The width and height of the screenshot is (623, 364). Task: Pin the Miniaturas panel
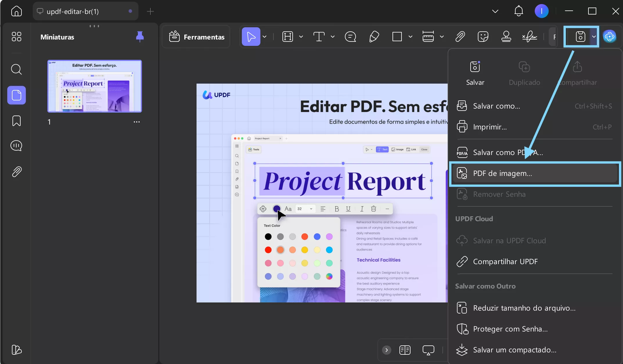point(140,37)
